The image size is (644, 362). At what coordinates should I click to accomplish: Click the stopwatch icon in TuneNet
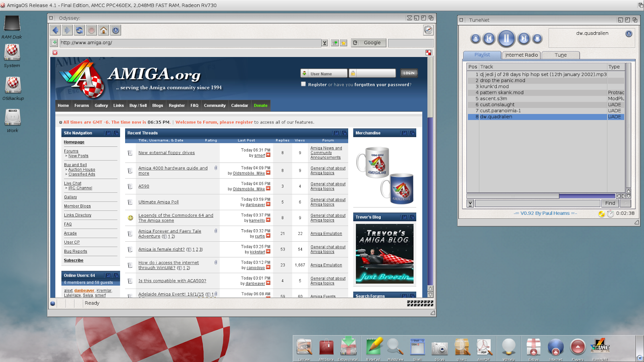click(x=610, y=214)
